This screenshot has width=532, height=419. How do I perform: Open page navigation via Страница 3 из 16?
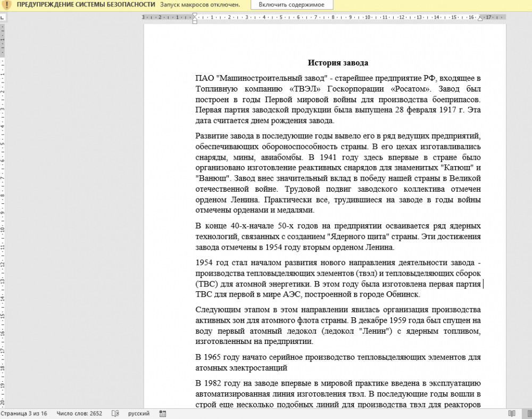pos(24,413)
